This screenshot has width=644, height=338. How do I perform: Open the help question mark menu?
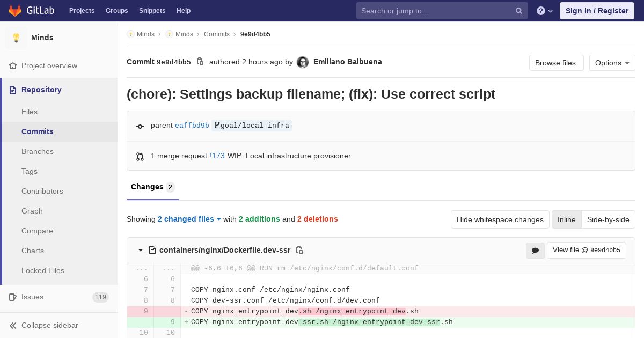click(545, 11)
